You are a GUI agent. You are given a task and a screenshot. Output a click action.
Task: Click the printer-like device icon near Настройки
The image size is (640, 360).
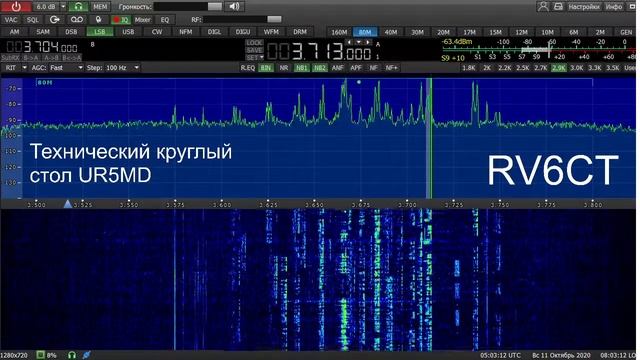pos(558,7)
